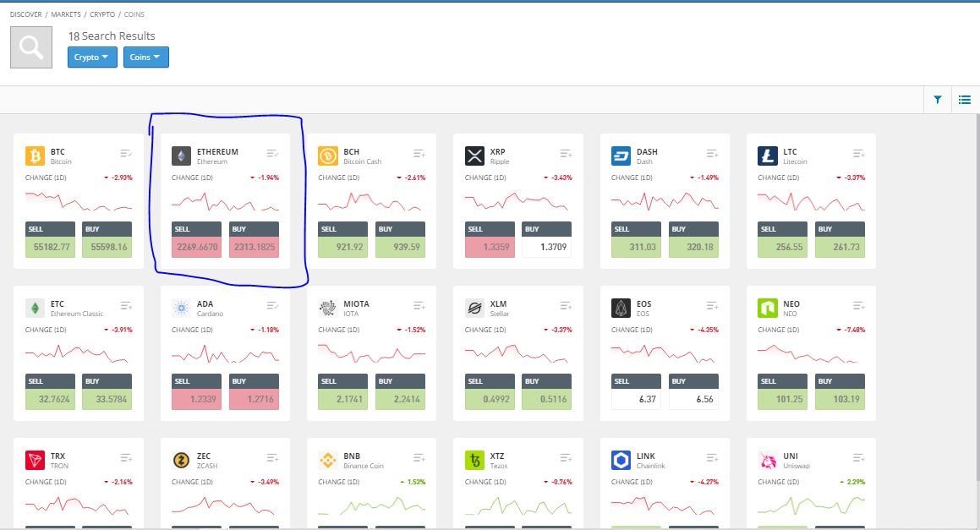This screenshot has width=980, height=530.
Task: Click the NEO logo icon
Action: tap(767, 309)
